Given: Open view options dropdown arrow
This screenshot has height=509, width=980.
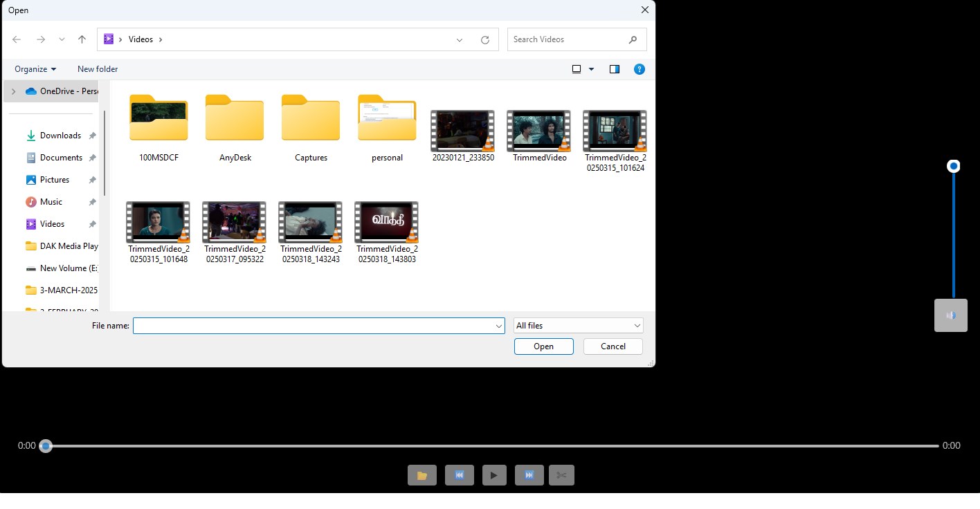Looking at the screenshot, I should pyautogui.click(x=591, y=69).
